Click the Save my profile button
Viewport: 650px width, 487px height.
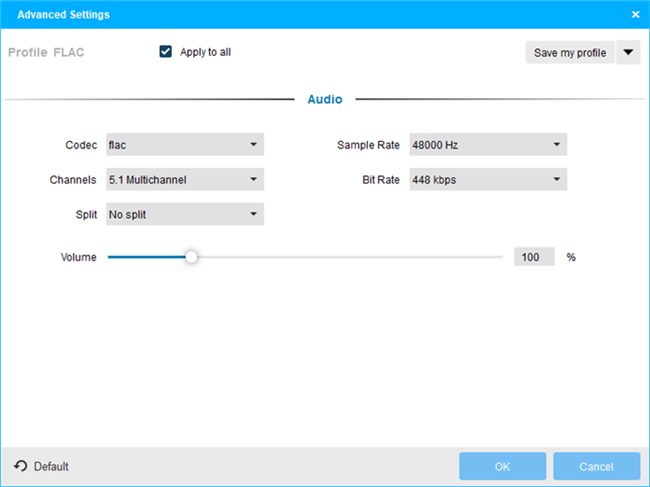[x=570, y=53]
